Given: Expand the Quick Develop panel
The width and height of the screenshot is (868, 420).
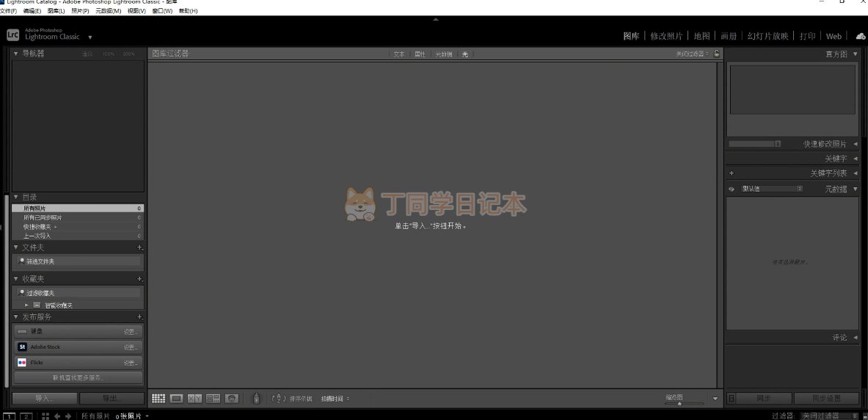Looking at the screenshot, I should [856, 144].
